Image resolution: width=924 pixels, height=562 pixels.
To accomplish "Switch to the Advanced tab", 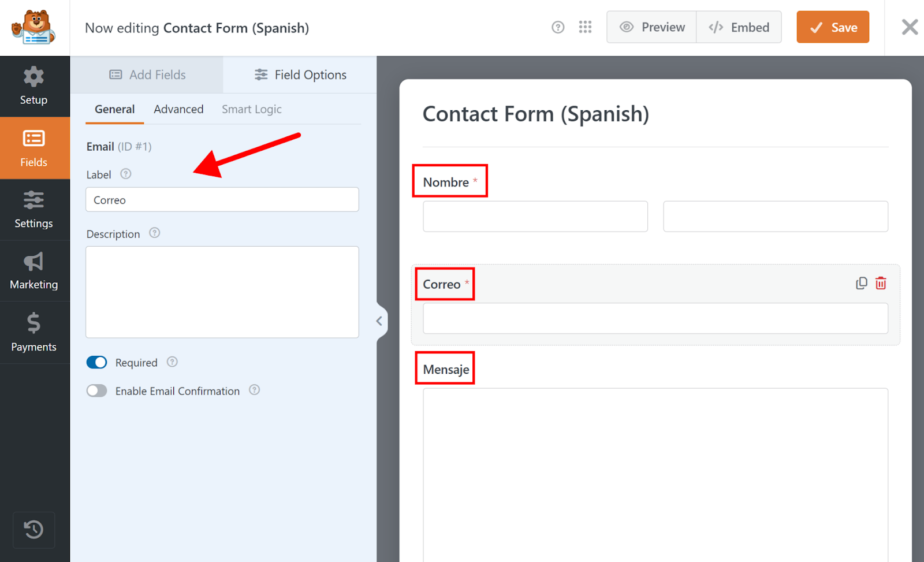I will pos(178,109).
